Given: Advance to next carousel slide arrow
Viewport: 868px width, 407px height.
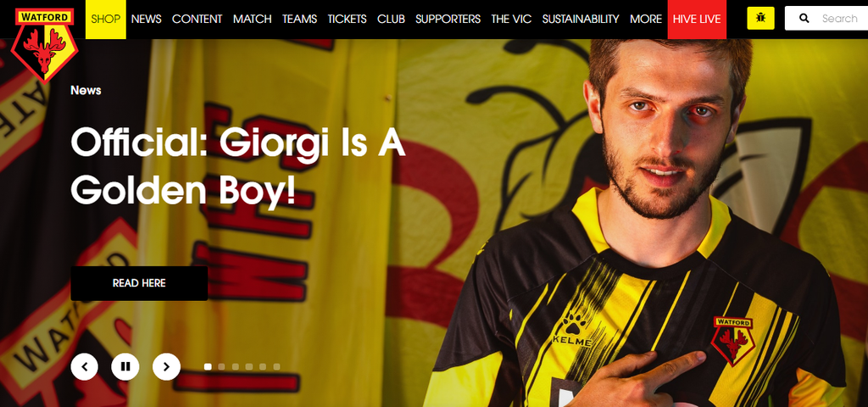Looking at the screenshot, I should click(x=167, y=366).
